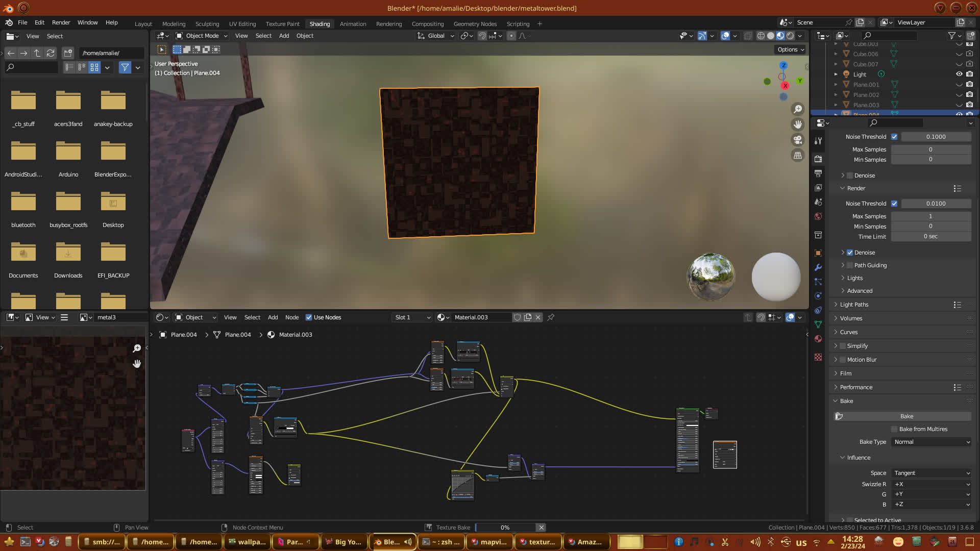Screen dimensions: 980x551
Task: Click the pin icon in node editor
Action: click(551, 317)
